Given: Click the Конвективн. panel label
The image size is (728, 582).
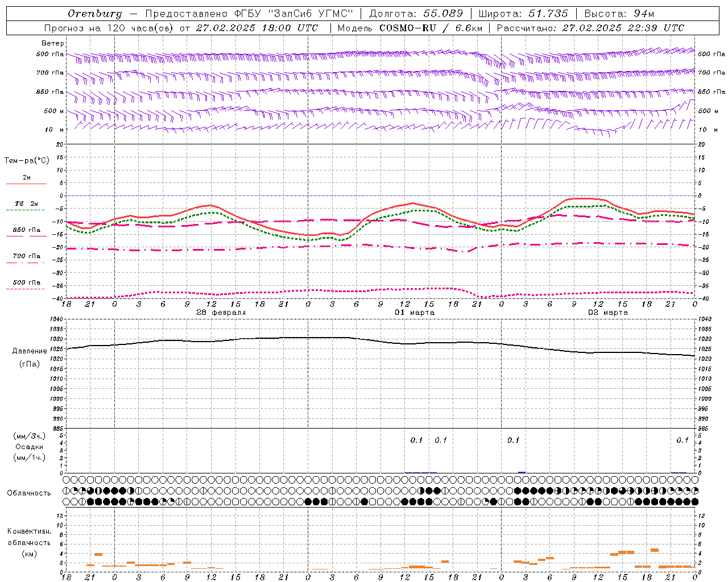Looking at the screenshot, I should point(29,531).
